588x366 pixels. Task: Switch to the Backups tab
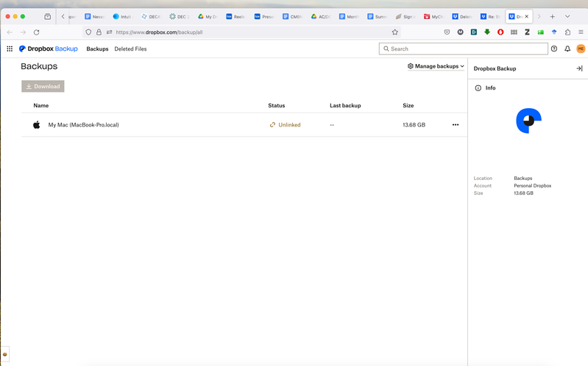pos(97,49)
